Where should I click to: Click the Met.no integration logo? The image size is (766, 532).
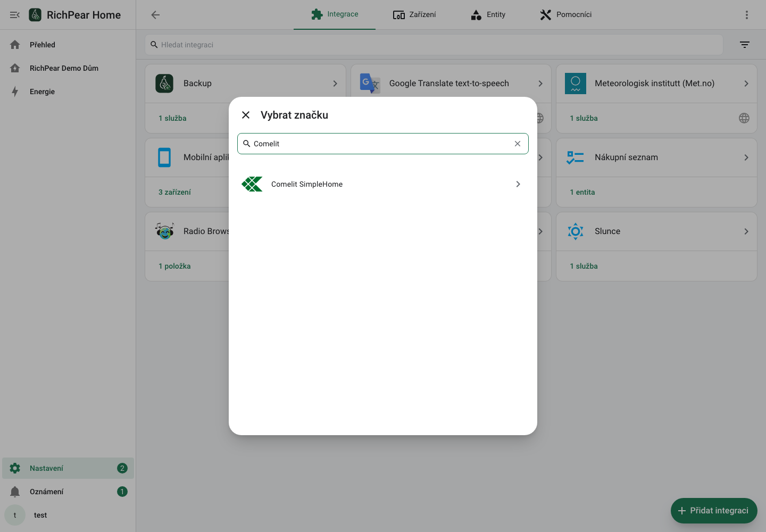point(576,84)
